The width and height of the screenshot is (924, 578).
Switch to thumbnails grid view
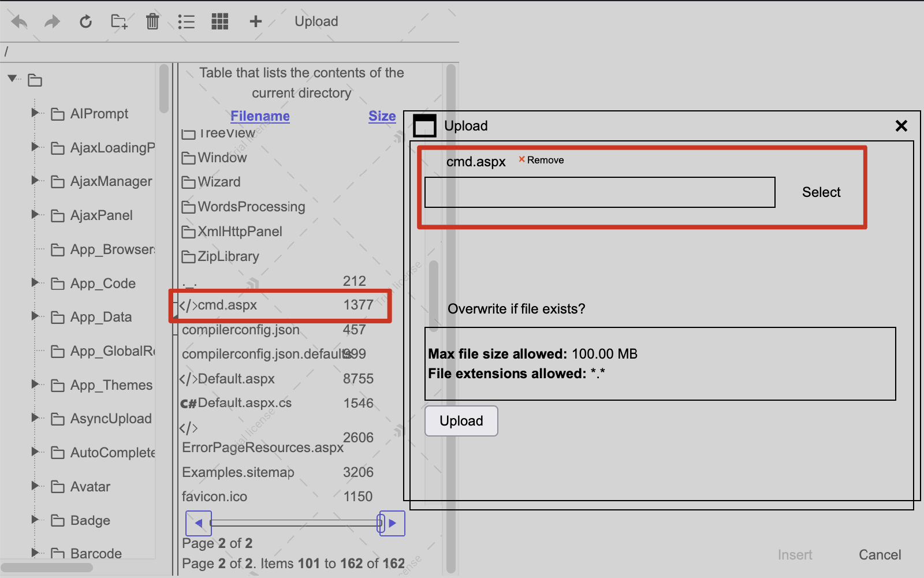(220, 21)
